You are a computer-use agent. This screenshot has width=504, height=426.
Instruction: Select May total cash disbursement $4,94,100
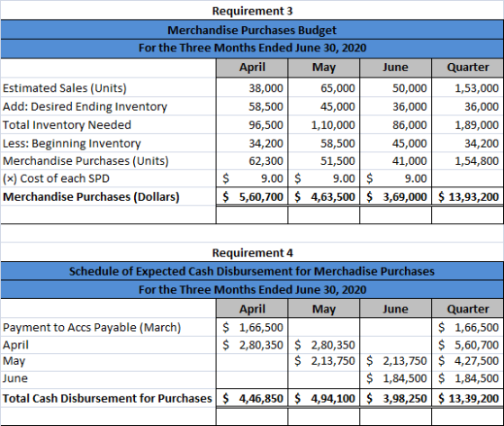(324, 398)
